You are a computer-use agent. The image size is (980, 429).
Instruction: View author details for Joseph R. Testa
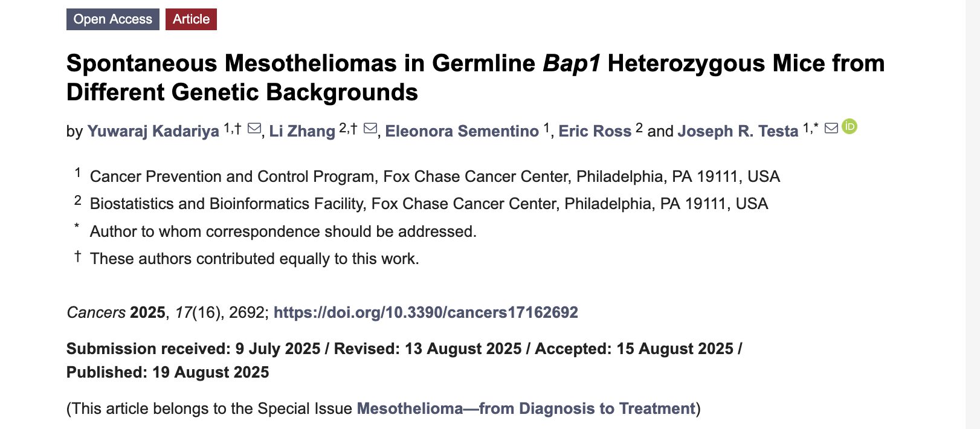(x=738, y=131)
